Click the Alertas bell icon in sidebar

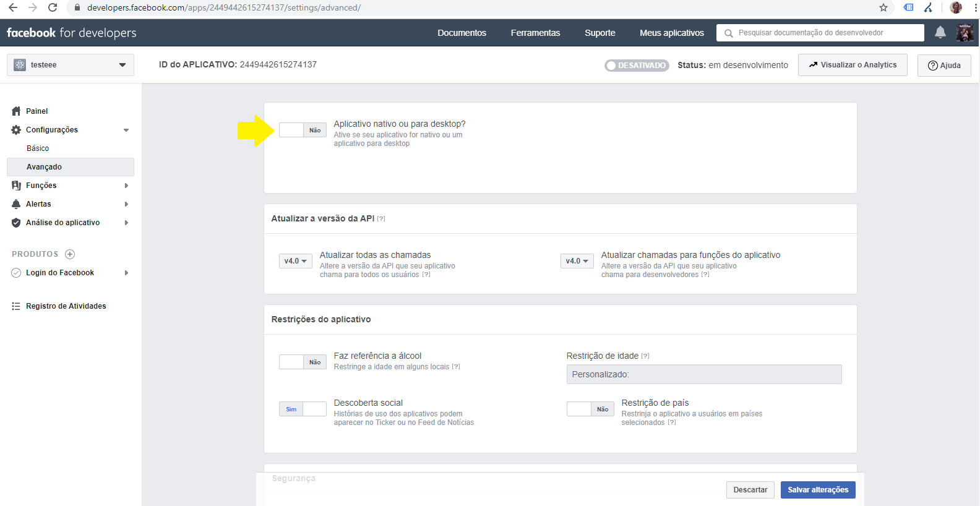16,204
